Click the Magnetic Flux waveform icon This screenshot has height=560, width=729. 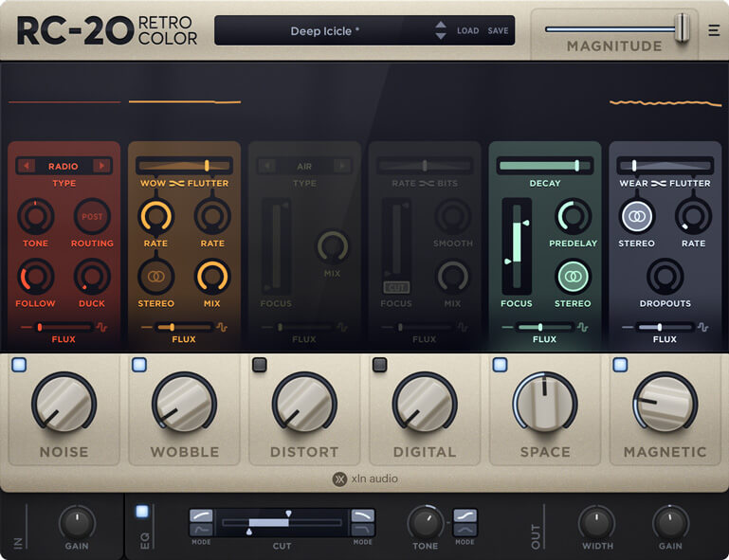703,327
